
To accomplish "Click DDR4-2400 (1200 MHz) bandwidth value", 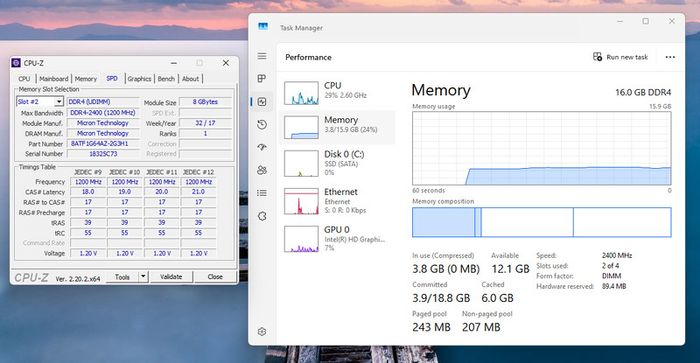I will click(x=103, y=113).
